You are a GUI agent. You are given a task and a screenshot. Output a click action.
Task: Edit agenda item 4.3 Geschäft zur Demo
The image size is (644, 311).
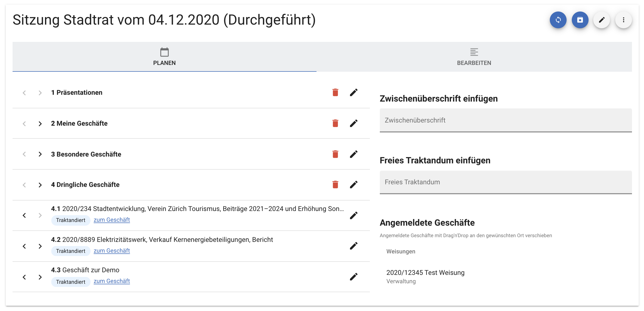coord(353,277)
